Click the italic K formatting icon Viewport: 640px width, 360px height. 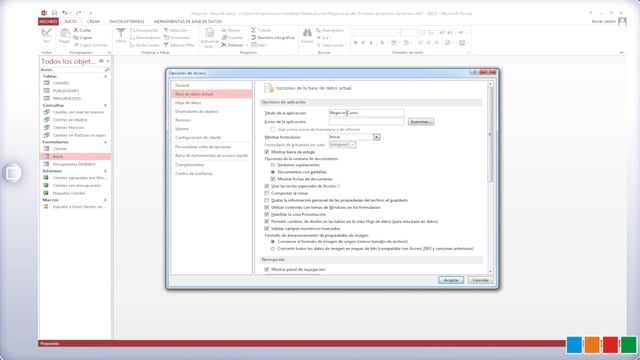tap(363, 42)
